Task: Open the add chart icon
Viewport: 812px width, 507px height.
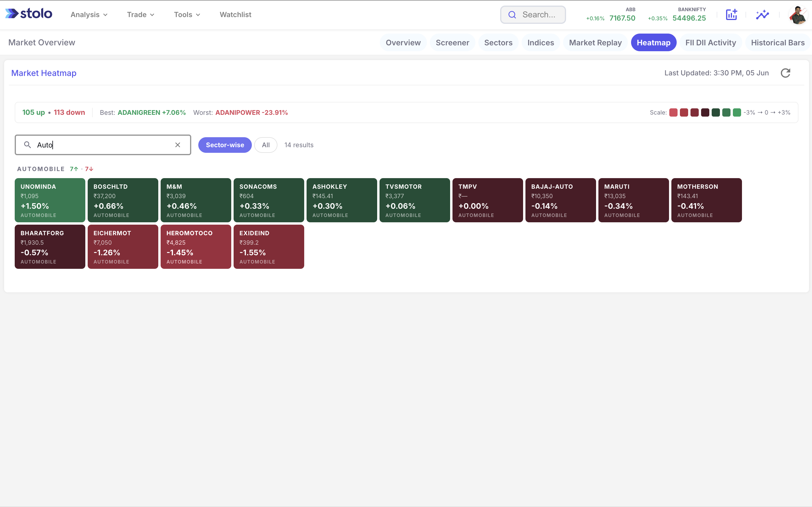Action: 731,14
